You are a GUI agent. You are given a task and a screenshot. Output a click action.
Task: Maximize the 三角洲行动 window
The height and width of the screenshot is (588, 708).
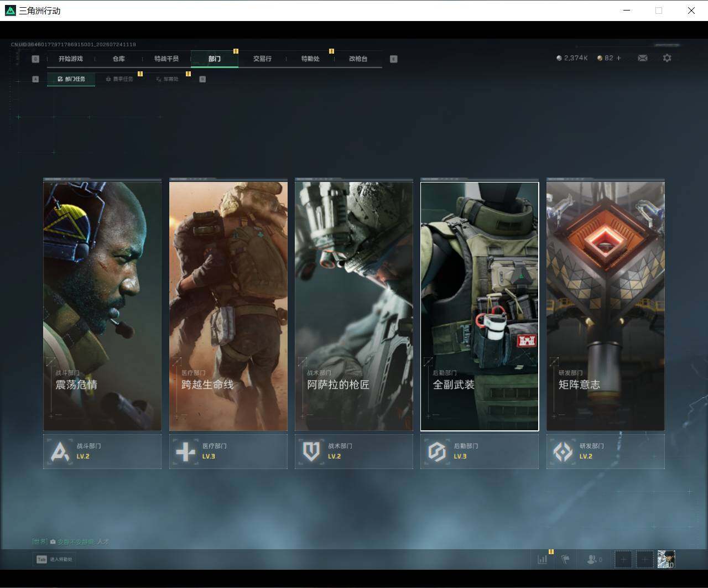click(659, 11)
